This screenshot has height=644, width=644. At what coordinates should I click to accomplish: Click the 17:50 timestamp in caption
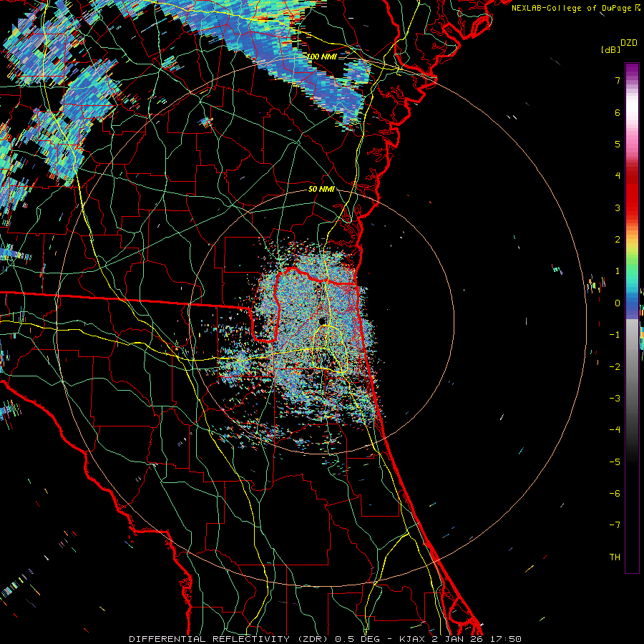point(506,639)
